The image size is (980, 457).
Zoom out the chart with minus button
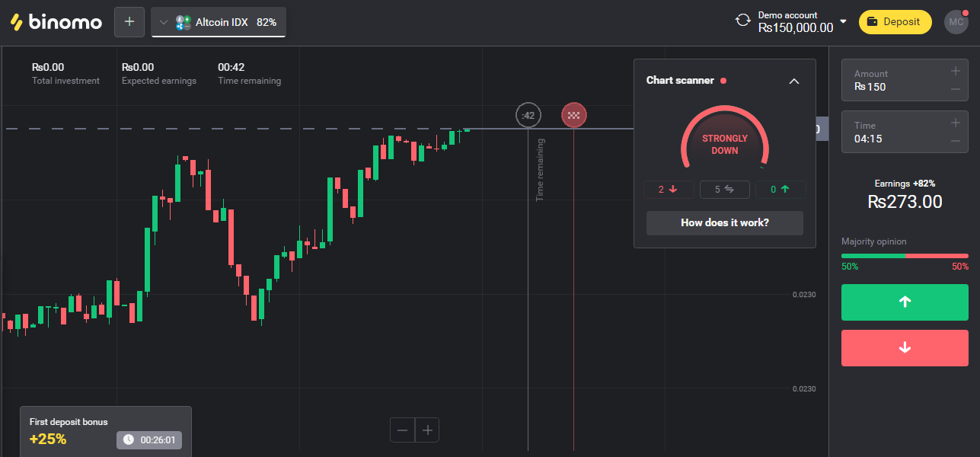pyautogui.click(x=403, y=430)
